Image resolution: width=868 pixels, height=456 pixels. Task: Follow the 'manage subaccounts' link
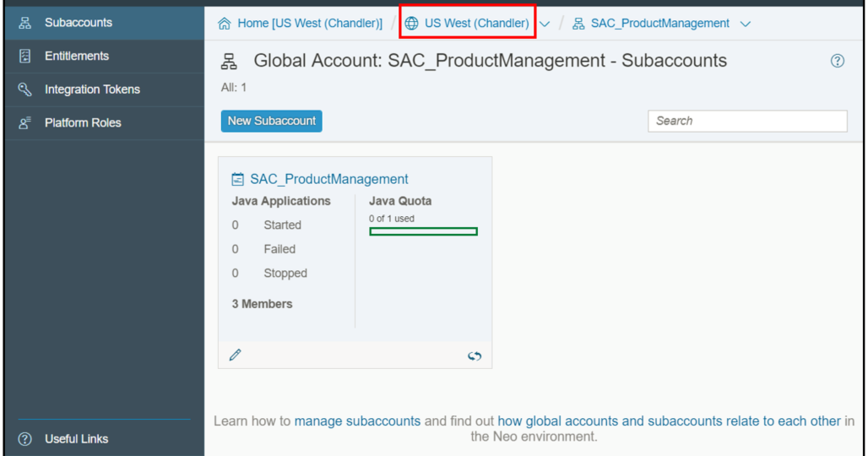[x=357, y=421]
